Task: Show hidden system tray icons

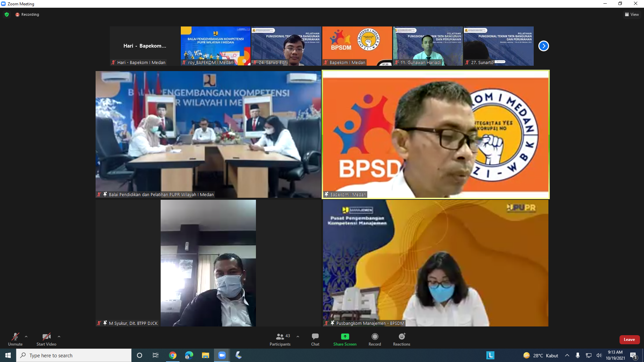Action: click(x=567, y=355)
